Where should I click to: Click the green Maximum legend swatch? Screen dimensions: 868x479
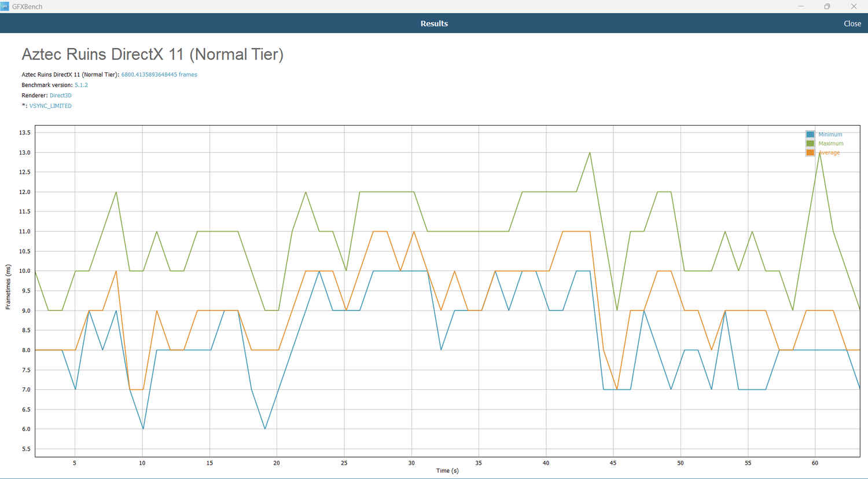[810, 144]
